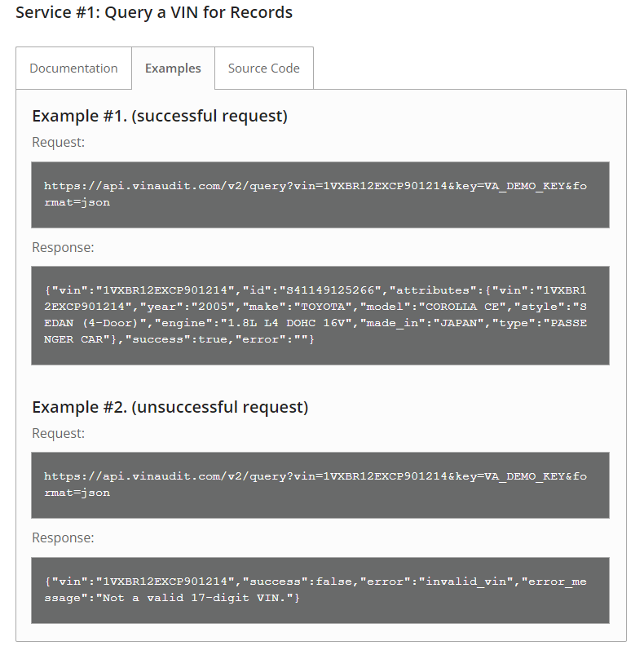Click the successful JSON response code block
Screen dimensions: 644x659
pos(320,315)
